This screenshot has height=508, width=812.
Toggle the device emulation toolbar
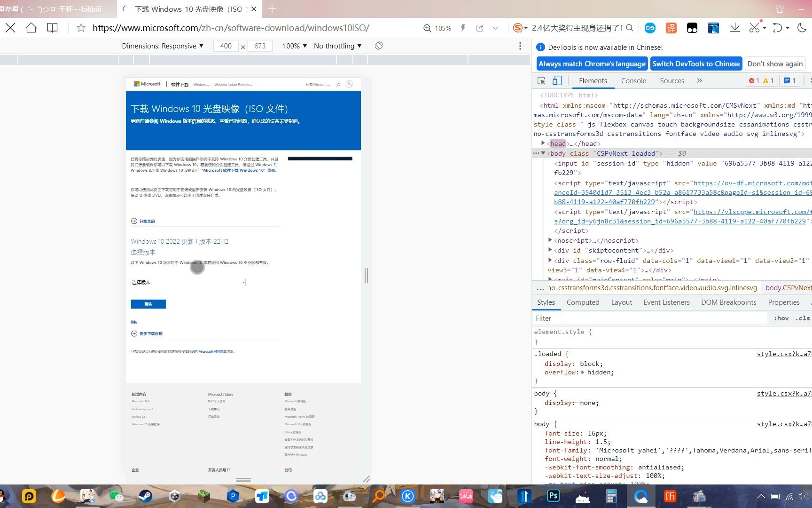[557, 80]
